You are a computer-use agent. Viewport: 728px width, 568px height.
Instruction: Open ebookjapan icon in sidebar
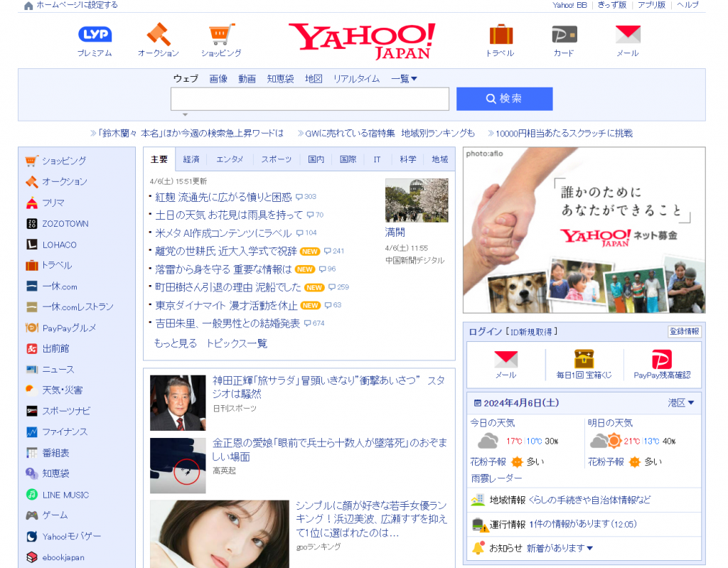tap(31, 557)
